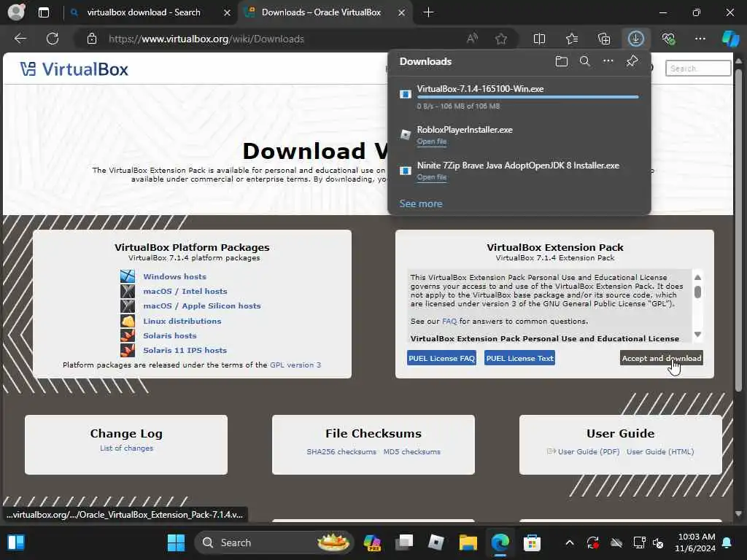Click Accept and download button
Image resolution: width=747 pixels, height=560 pixels.
661,358
